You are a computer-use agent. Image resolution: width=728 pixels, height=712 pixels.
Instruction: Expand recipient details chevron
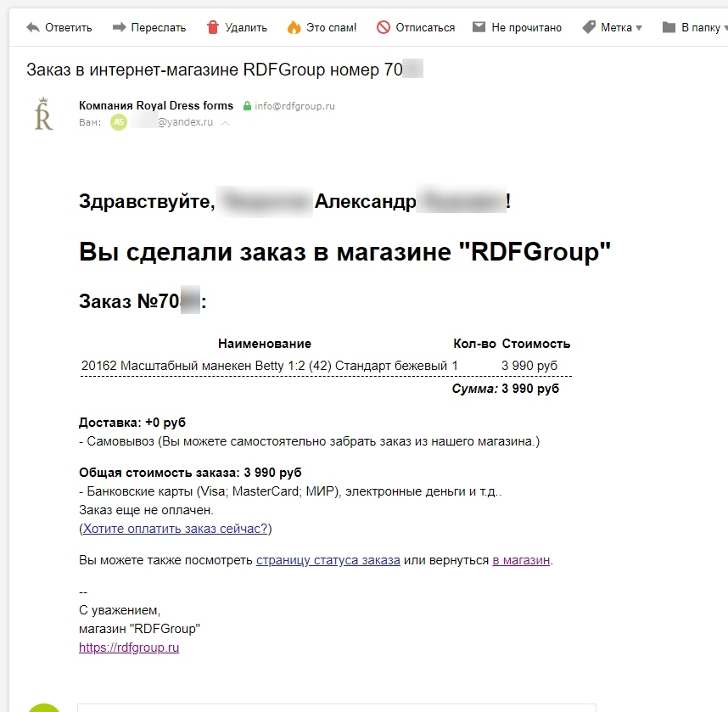[225, 123]
